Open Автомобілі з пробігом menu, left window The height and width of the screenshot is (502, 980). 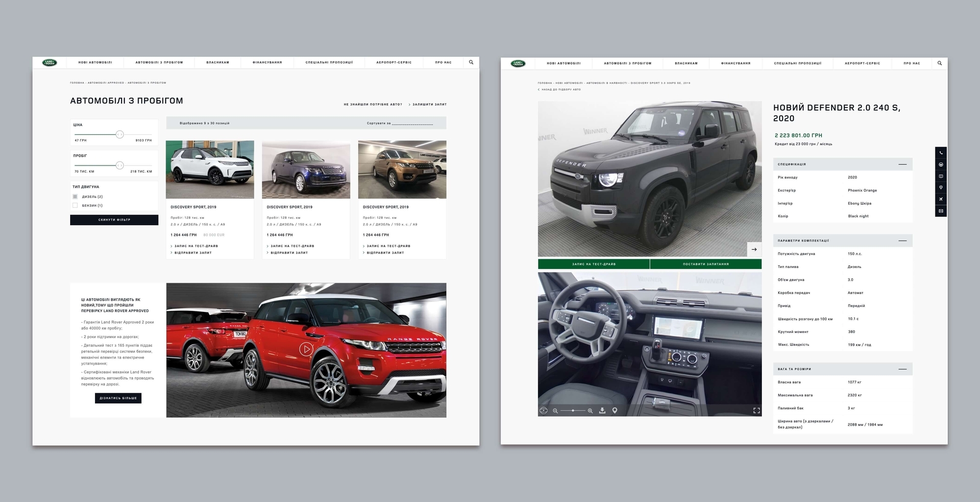[x=159, y=63]
